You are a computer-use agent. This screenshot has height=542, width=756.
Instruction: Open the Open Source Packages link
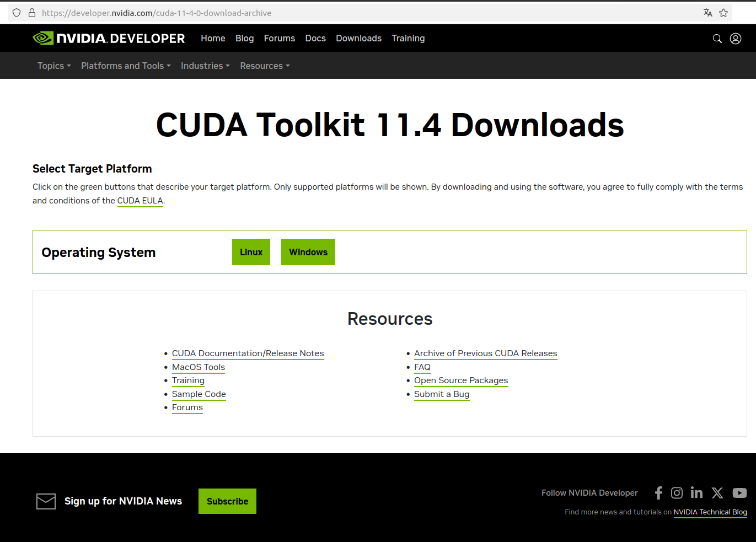pos(461,380)
